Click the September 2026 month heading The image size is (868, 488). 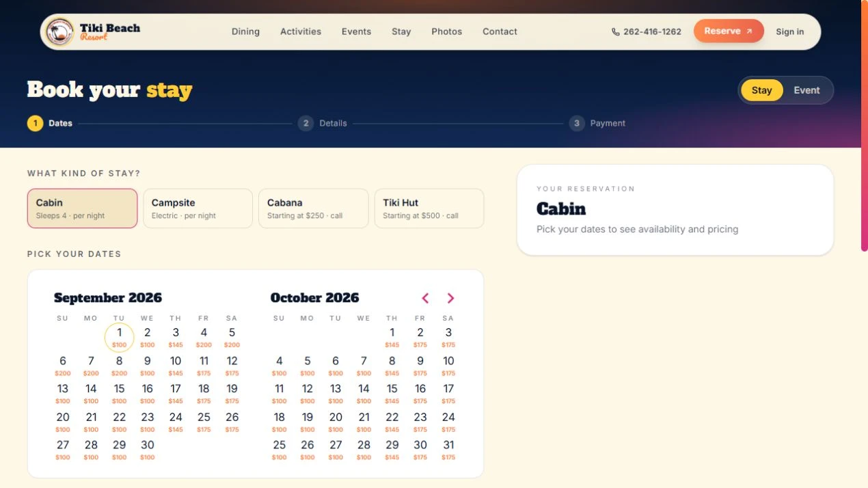pos(108,298)
